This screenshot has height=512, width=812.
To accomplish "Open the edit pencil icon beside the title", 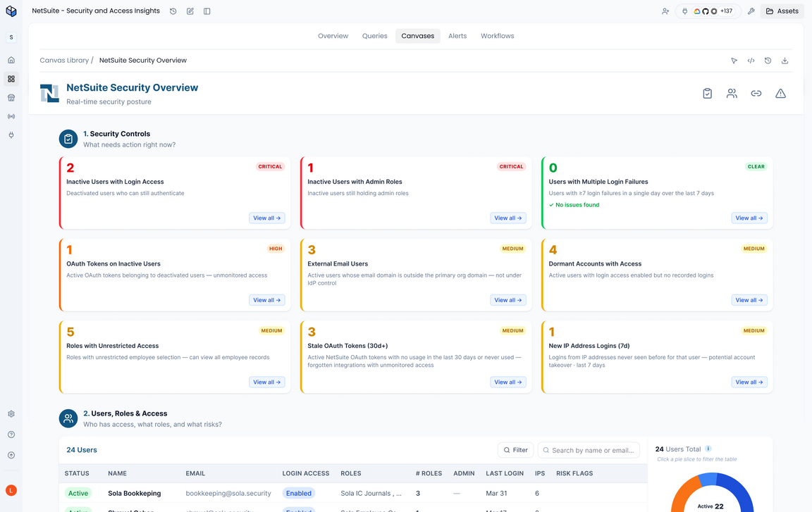I will [x=190, y=11].
